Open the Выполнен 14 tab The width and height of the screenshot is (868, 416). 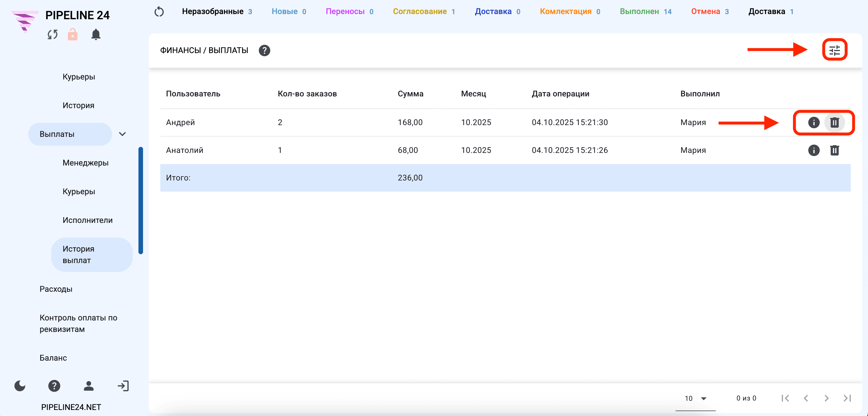pyautogui.click(x=646, y=11)
